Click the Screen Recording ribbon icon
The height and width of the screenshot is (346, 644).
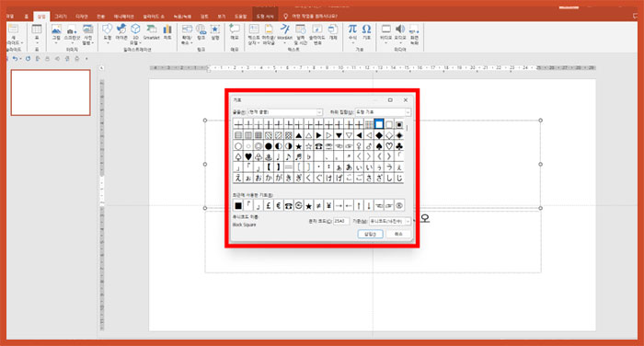point(414,29)
